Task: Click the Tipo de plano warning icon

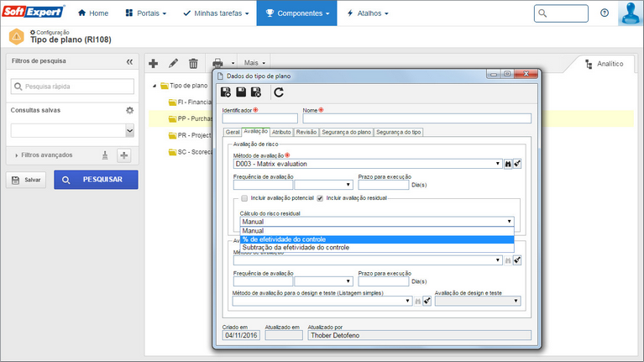Action: coord(17,37)
